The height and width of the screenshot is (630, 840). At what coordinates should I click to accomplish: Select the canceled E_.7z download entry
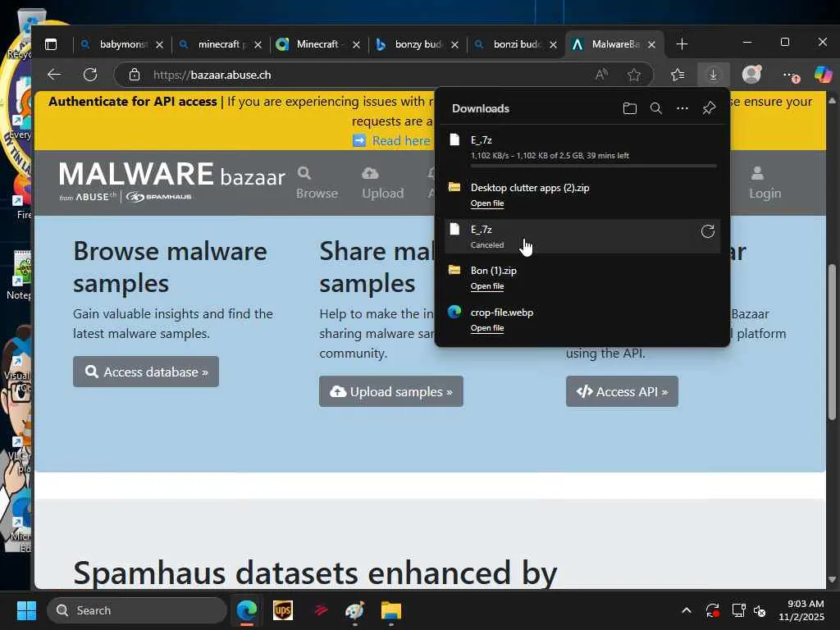point(582,235)
